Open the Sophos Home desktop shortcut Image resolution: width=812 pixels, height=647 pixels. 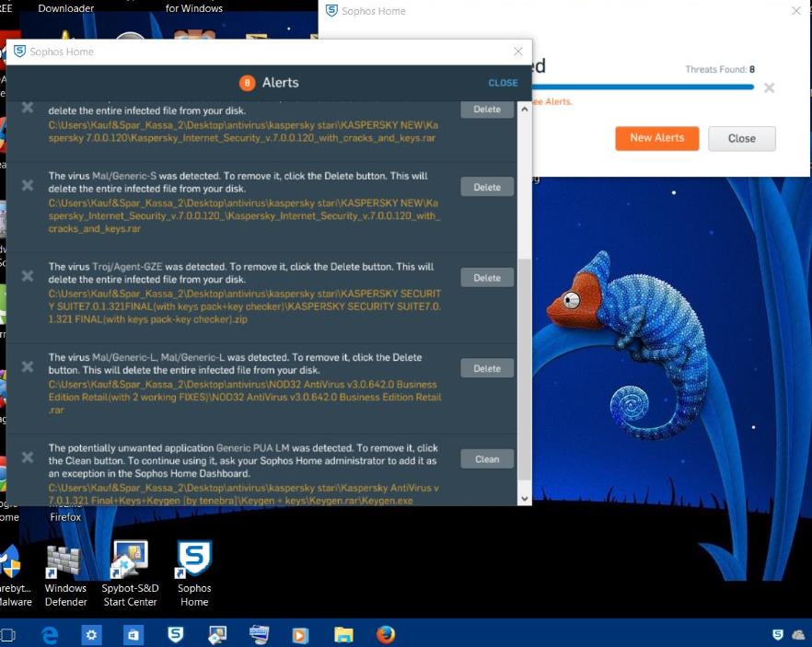[194, 573]
